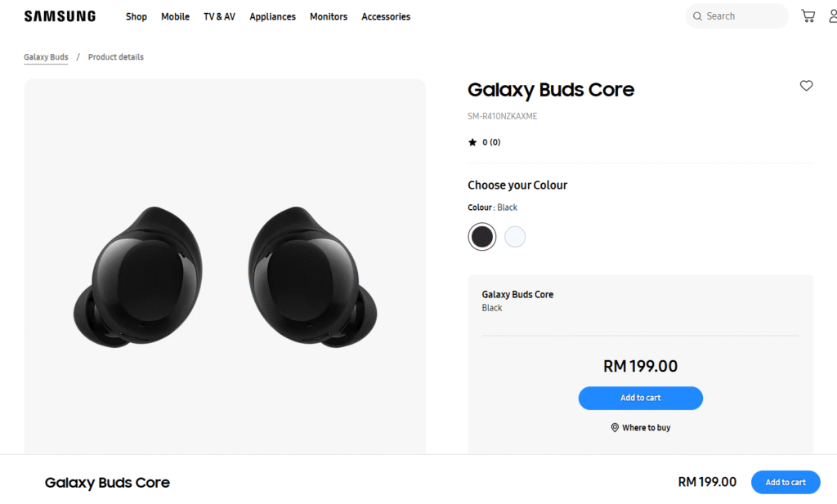The width and height of the screenshot is (837, 504).
Task: Open the Monitors menu
Action: point(329,16)
